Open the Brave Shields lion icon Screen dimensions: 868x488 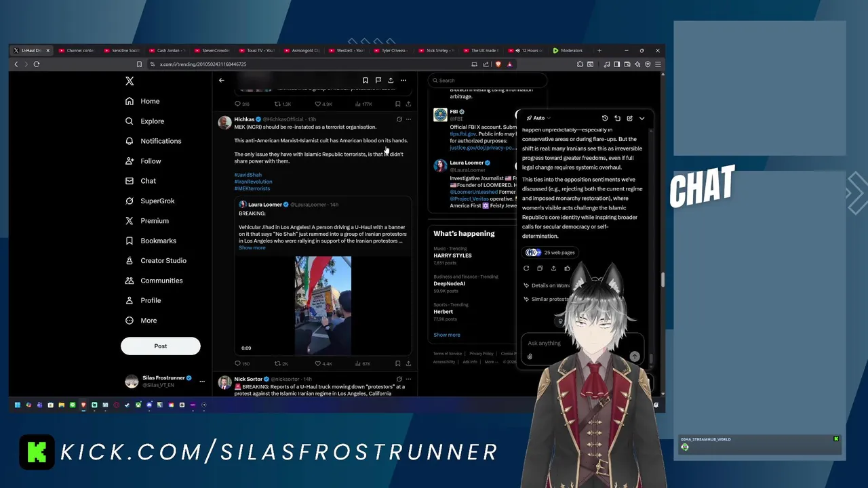click(x=497, y=64)
